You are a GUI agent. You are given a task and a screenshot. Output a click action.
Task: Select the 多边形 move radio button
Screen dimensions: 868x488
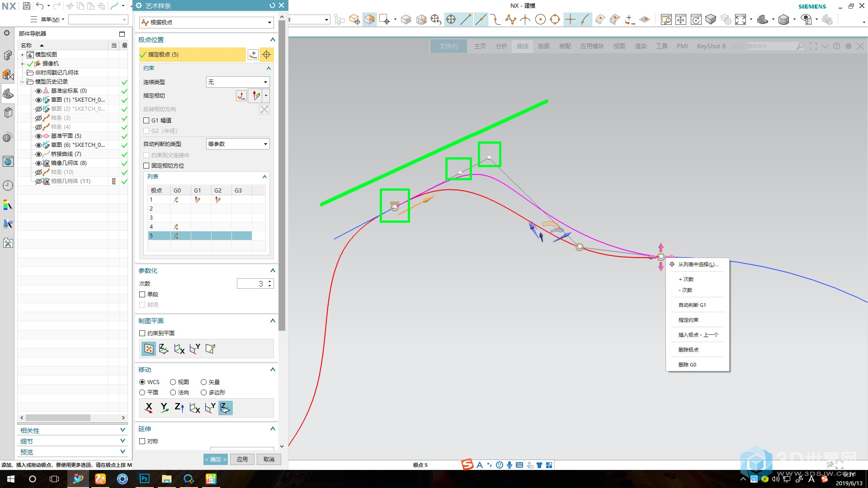click(203, 393)
